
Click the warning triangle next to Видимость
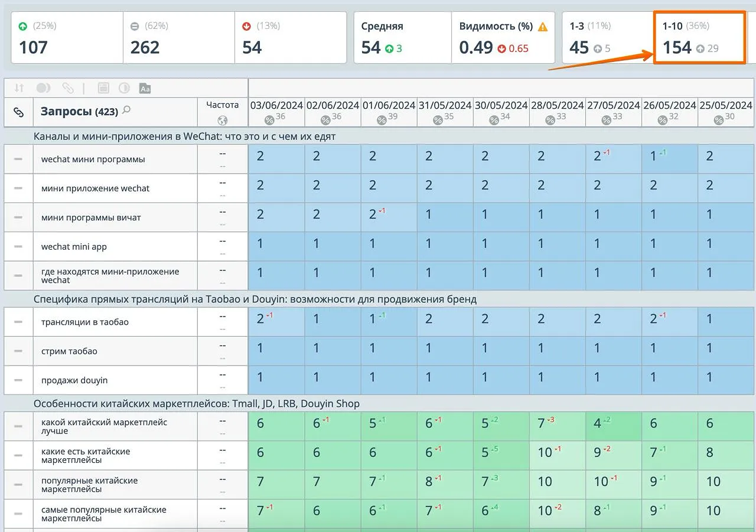pos(543,27)
